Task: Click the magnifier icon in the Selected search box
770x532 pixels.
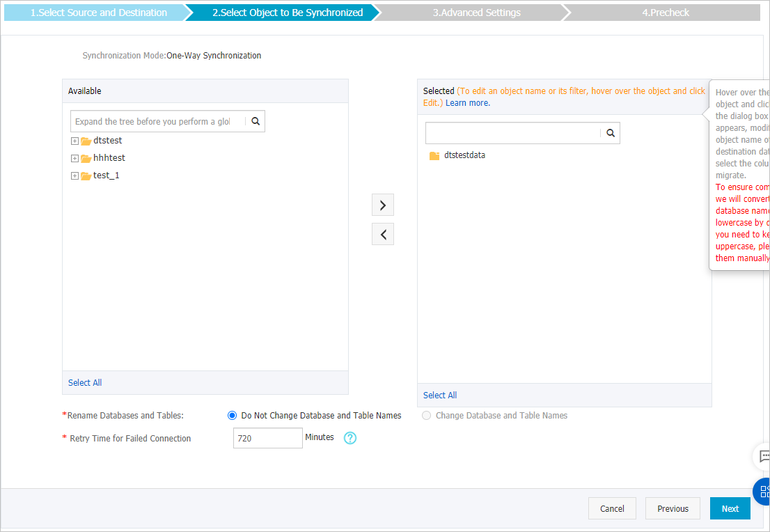Action: tap(610, 132)
